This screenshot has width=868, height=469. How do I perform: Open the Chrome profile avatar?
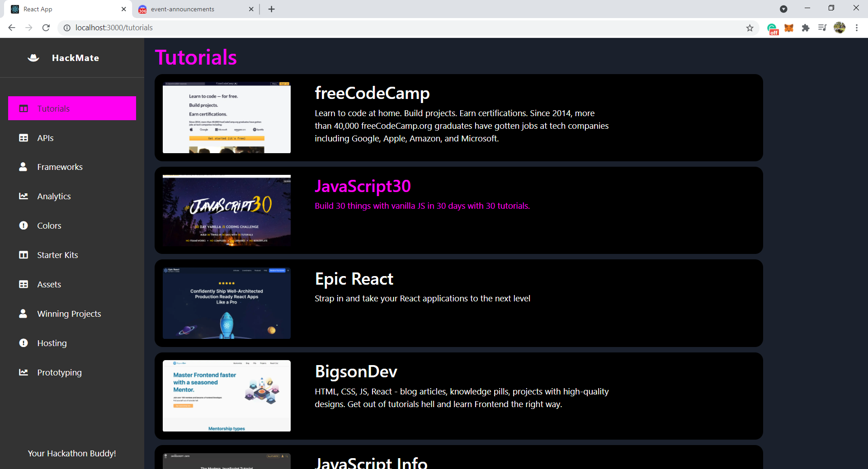point(840,28)
